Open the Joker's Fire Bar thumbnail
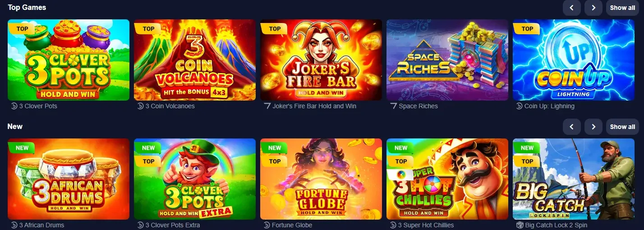This screenshot has width=644, height=230. 321,60
